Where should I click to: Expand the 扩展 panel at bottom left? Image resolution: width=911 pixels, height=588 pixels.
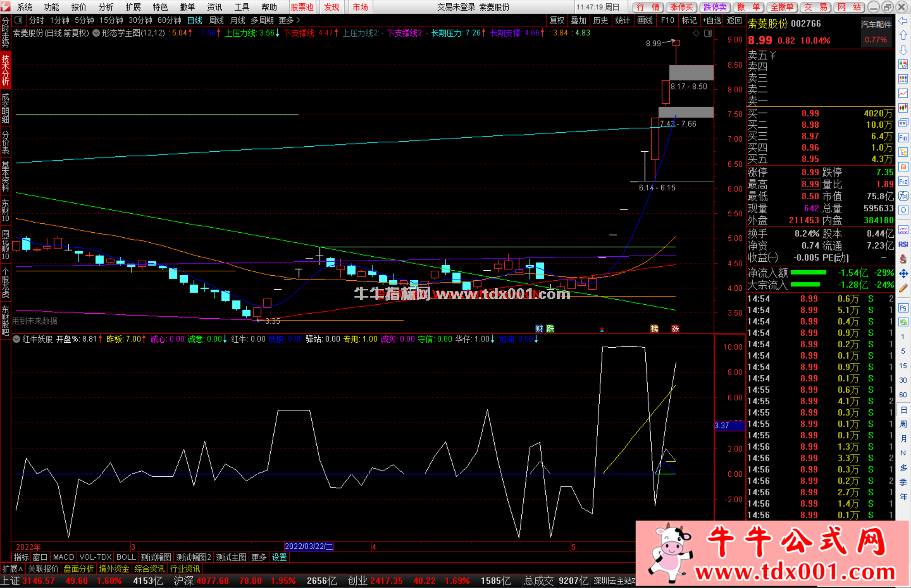pos(12,569)
